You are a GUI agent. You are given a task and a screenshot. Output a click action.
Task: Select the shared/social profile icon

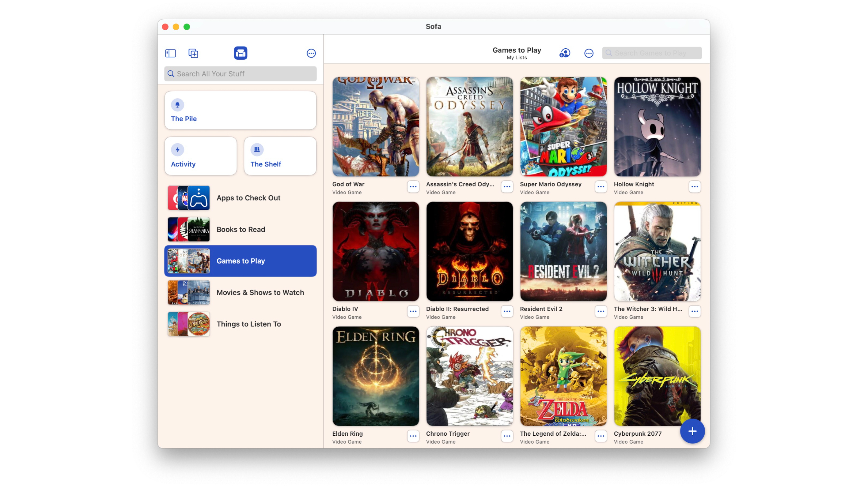[565, 52]
